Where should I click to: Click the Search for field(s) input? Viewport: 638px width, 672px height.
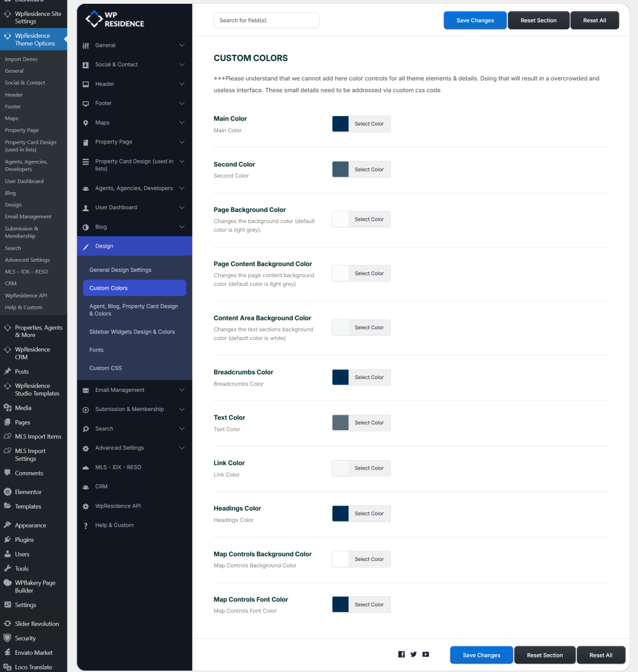click(x=266, y=20)
